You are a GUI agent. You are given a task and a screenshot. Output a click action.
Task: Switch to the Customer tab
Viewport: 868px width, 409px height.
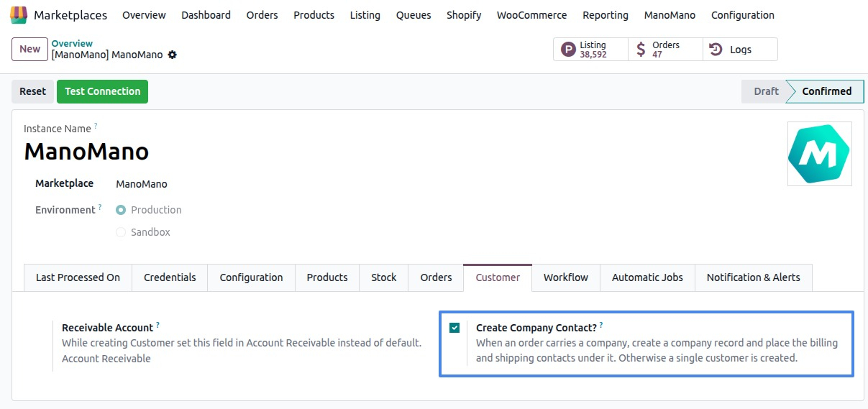click(498, 277)
